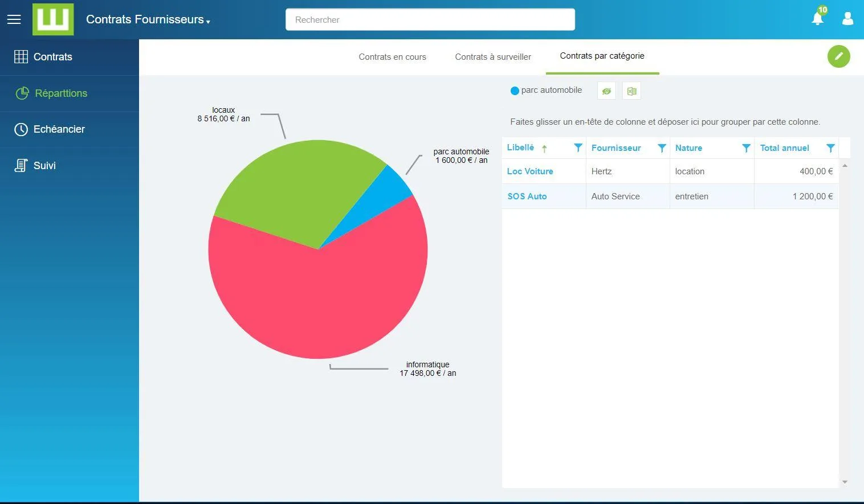The width and height of the screenshot is (864, 504).
Task: Focus the Rechercher search field
Action: pyautogui.click(x=430, y=19)
